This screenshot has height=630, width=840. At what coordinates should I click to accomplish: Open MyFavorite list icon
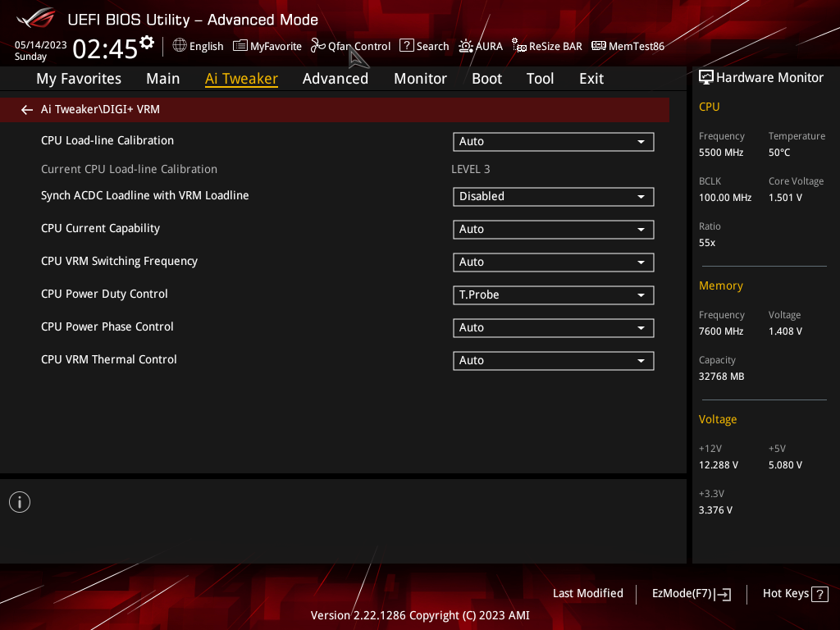tap(240, 46)
